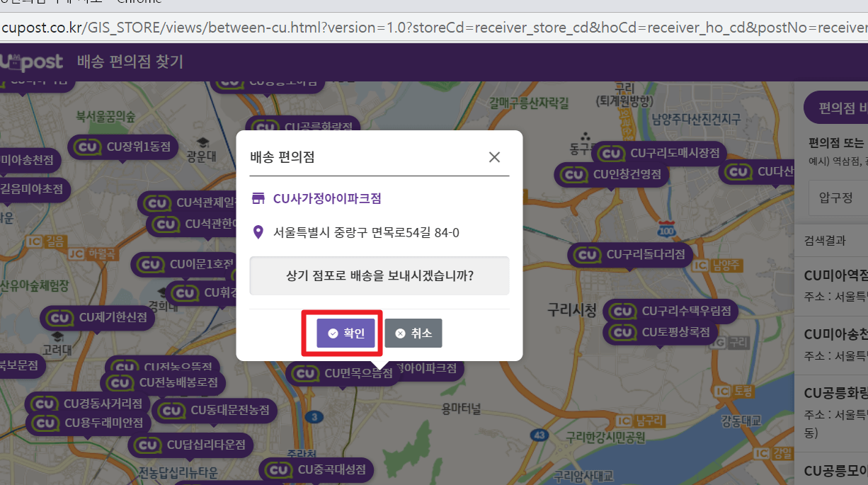Open the CUpost logo home link
Screen dimensions: 868x485
31,62
